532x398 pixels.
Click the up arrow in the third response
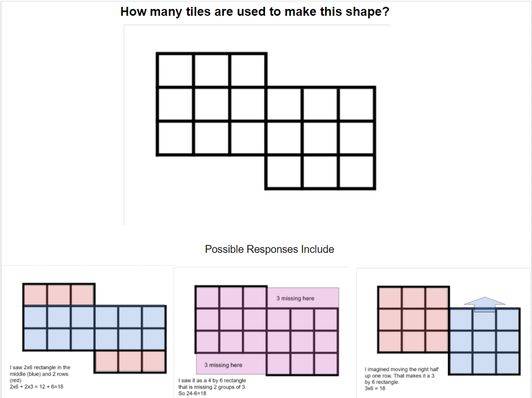pos(484,304)
